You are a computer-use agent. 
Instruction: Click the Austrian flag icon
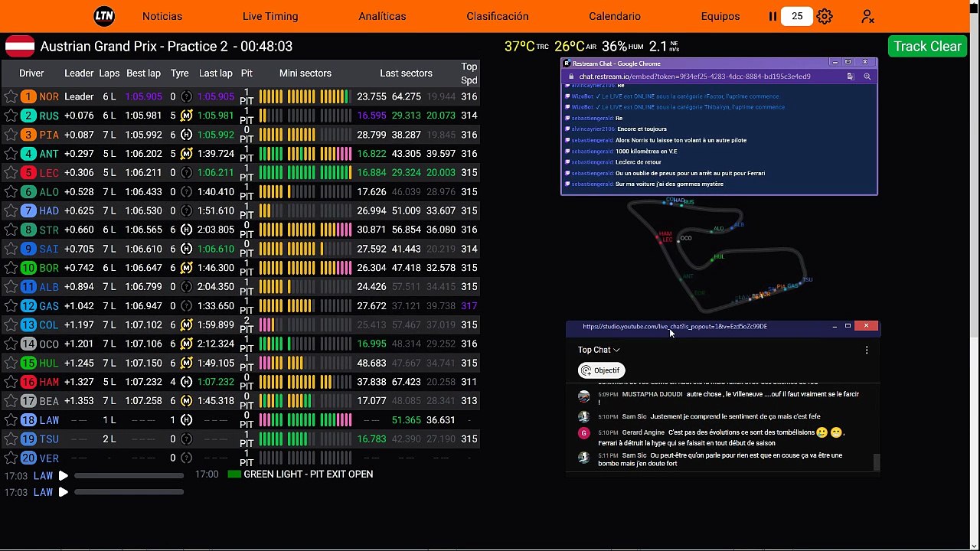(x=21, y=46)
